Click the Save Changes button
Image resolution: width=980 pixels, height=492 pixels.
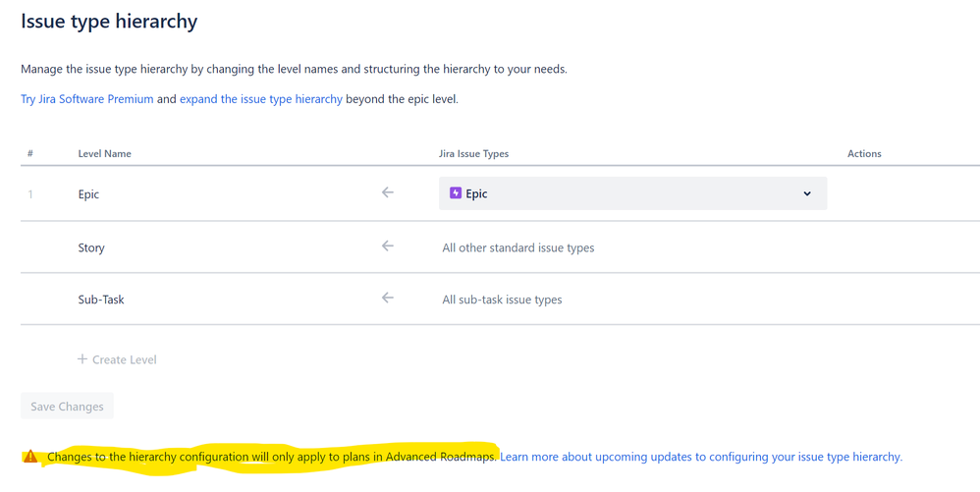pyautogui.click(x=67, y=407)
